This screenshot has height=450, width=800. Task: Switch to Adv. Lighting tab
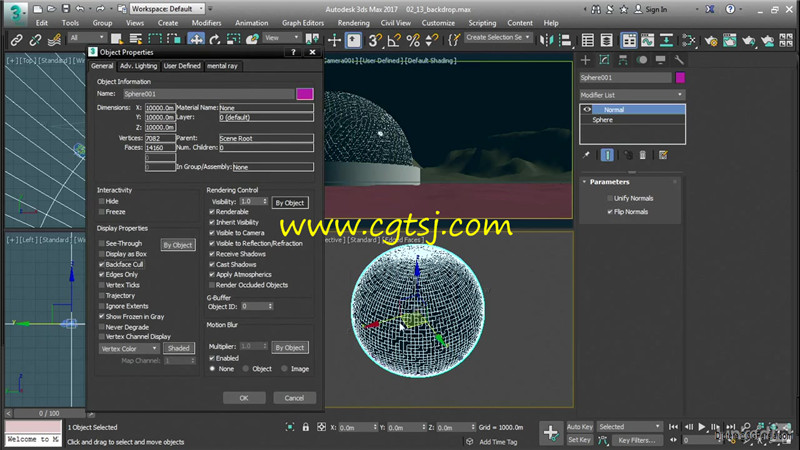138,66
